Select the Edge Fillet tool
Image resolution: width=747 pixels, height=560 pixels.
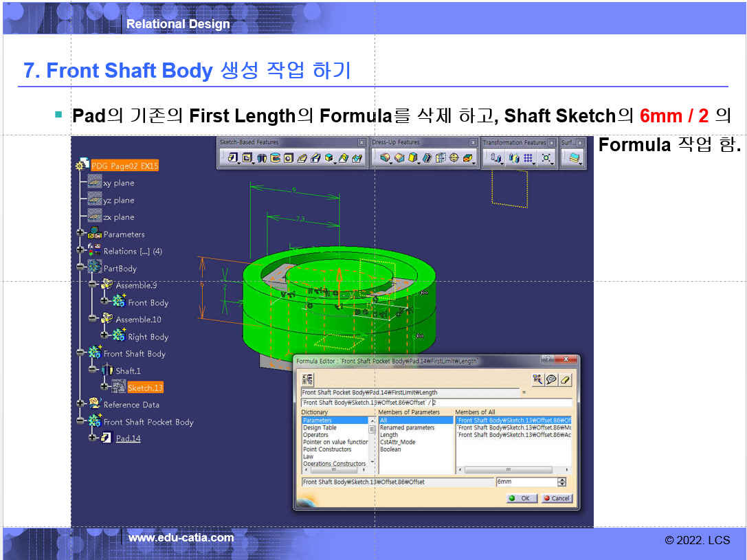pyautogui.click(x=385, y=158)
